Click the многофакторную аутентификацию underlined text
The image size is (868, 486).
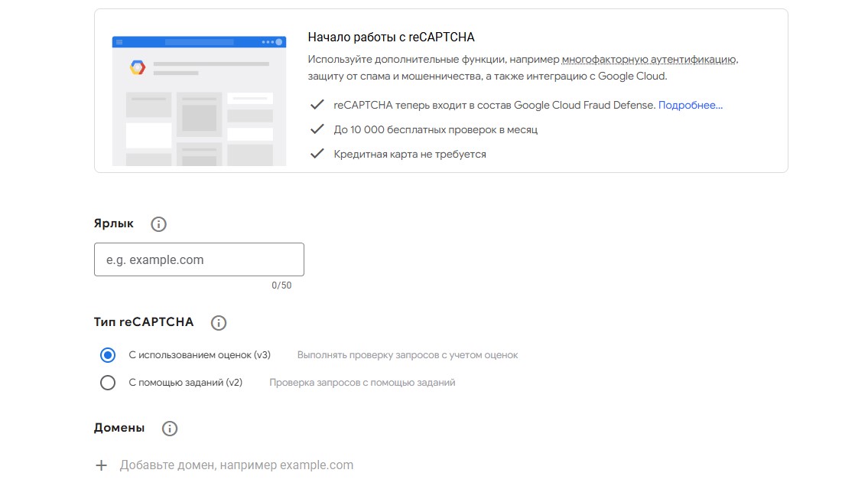pos(649,59)
